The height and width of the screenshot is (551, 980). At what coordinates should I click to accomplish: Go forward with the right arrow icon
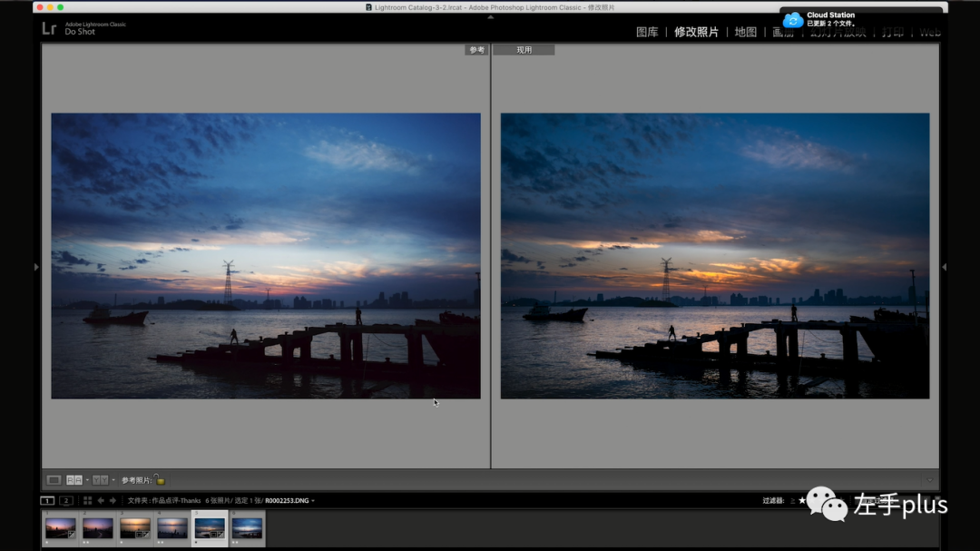[x=113, y=500]
